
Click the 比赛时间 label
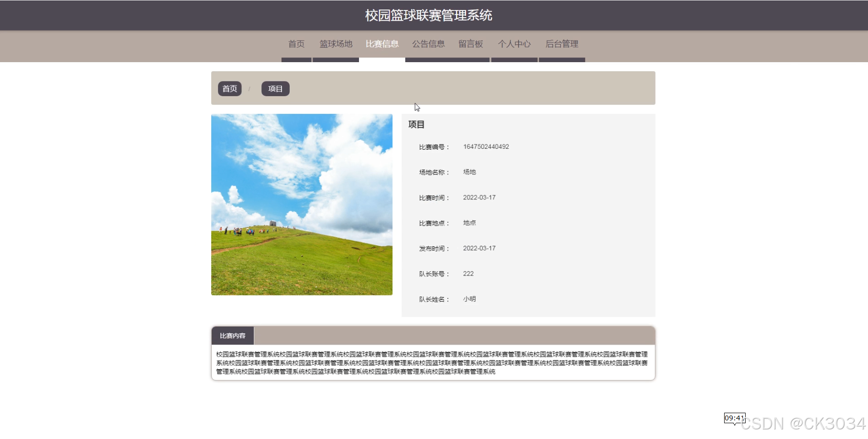434,198
